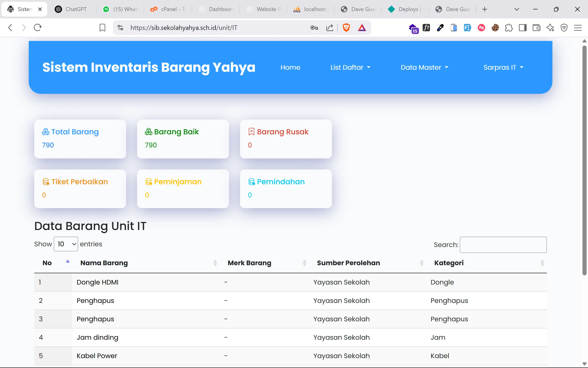Sort table by Merk Barang column
The width and height of the screenshot is (588, 368).
click(264, 263)
